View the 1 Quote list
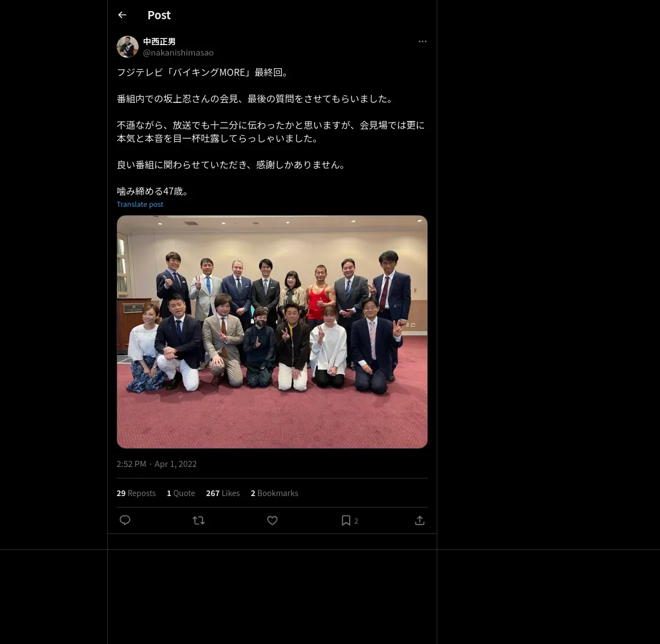This screenshot has height=644, width=660. pos(181,493)
